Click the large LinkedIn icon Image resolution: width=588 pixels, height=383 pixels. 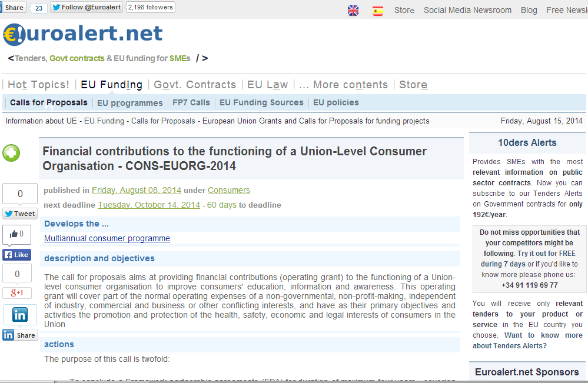pos(19,315)
